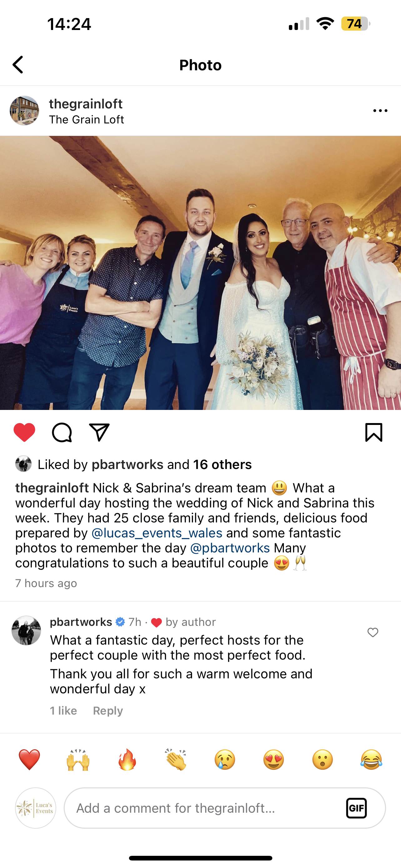401x868 pixels.
Task: Open the three-dot post options menu
Action: (x=380, y=111)
